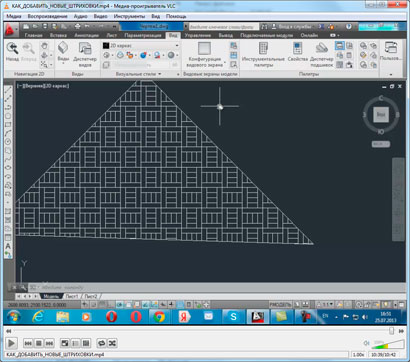Expand the 2D каркас visual style dropdown
This screenshot has height=362, width=410.
tap(141, 45)
